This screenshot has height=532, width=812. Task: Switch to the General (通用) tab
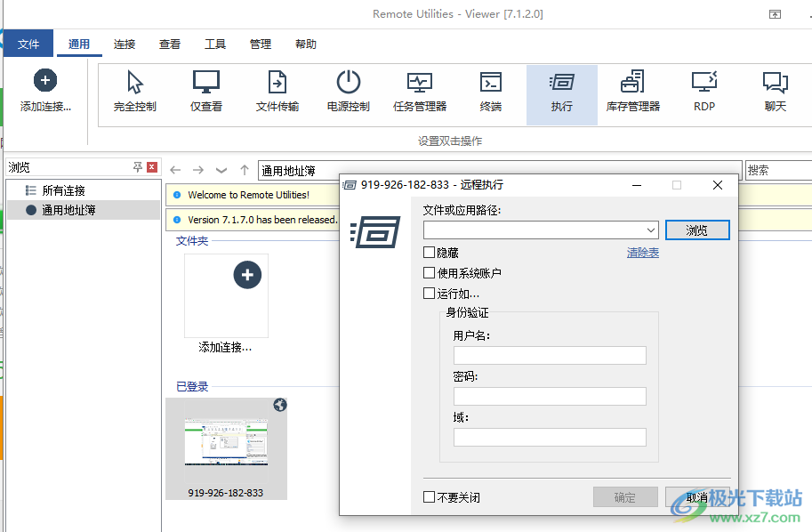pos(79,44)
